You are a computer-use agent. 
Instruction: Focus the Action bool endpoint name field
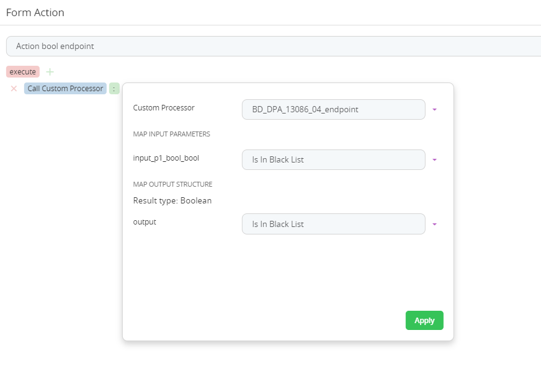click(273, 47)
